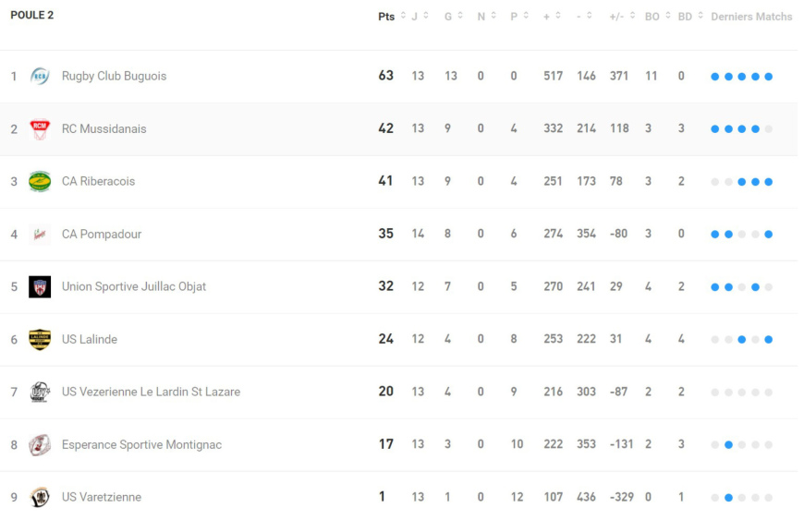
Task: Click the US Vezerienne team logo
Action: pyautogui.click(x=40, y=393)
